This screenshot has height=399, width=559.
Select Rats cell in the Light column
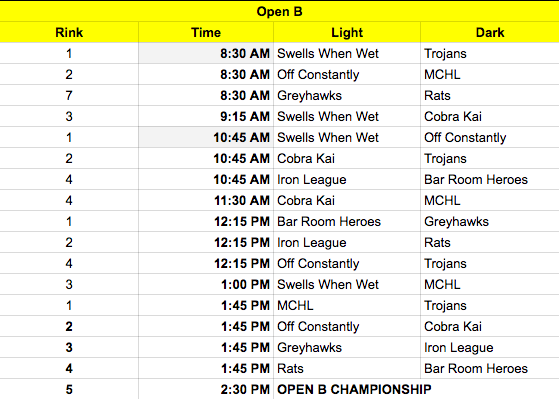(x=347, y=368)
